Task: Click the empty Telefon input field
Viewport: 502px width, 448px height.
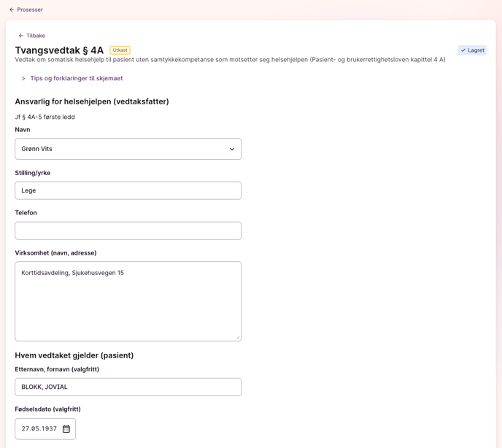Action: [128, 231]
